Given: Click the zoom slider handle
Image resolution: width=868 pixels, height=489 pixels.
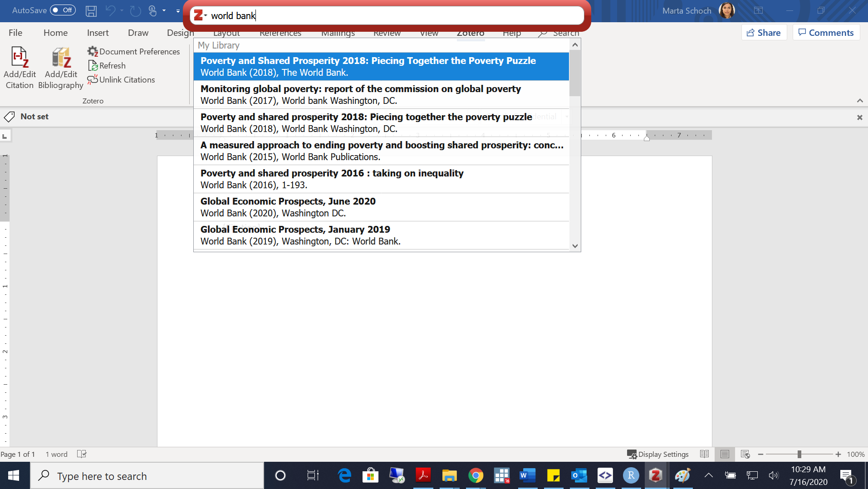Looking at the screenshot, I should click(799, 454).
